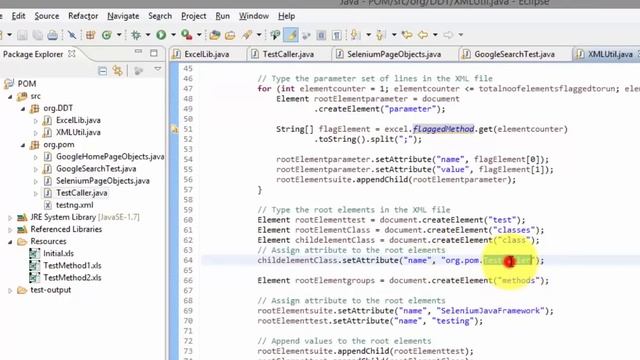Viewport: 640px width, 360px height.
Task: Toggle Skip All Breakpoints
Action: (72, 35)
